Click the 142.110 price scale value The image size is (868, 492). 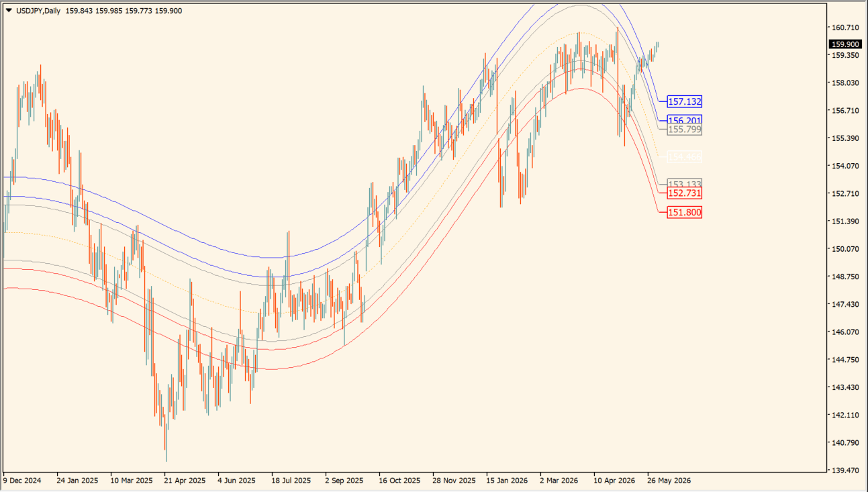[845, 415]
